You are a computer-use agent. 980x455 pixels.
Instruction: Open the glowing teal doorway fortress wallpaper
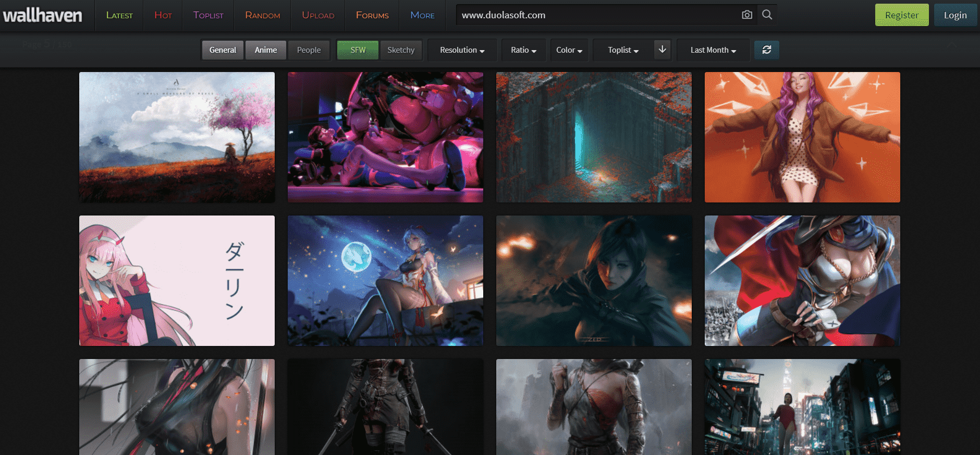[x=594, y=137]
